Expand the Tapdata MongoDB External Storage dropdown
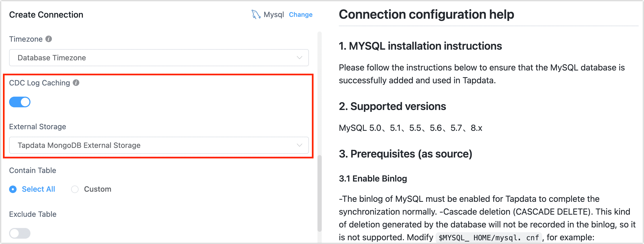 (159, 145)
